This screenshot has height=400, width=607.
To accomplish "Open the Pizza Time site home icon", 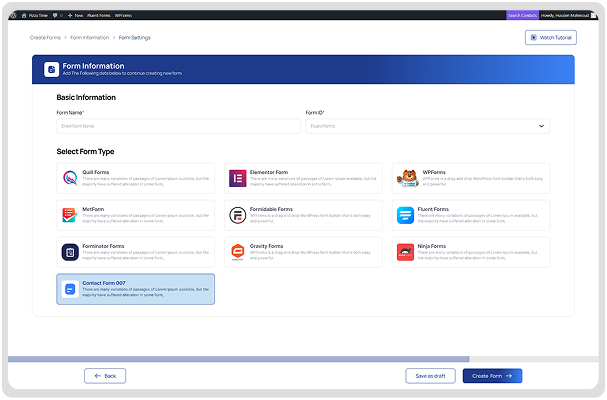I will (24, 15).
